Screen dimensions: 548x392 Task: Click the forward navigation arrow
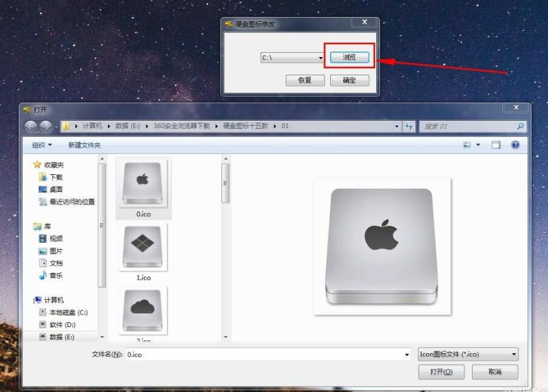pos(46,126)
